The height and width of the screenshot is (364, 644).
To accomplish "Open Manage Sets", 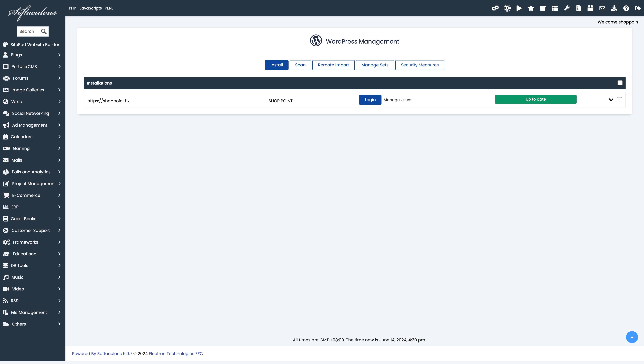I will click(x=375, y=65).
